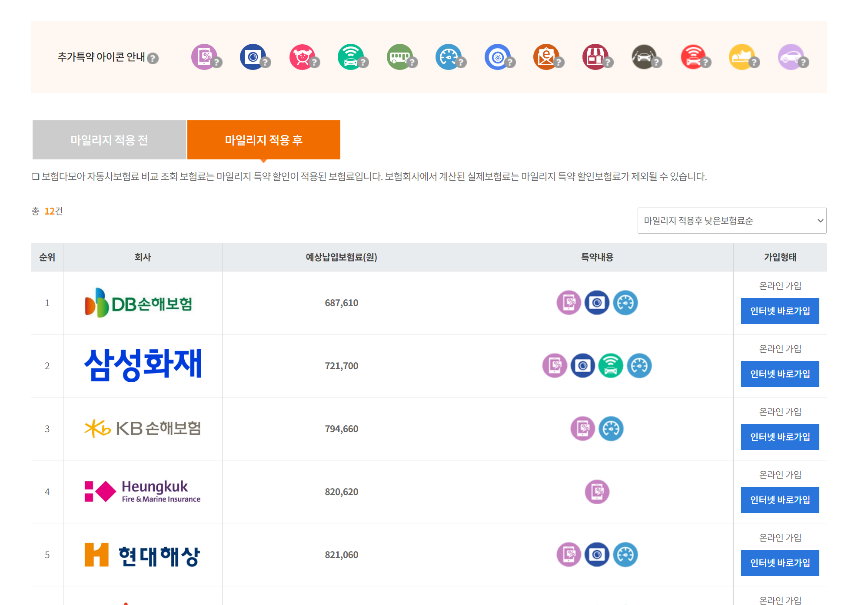Click the green bus icon in the legend

(399, 57)
